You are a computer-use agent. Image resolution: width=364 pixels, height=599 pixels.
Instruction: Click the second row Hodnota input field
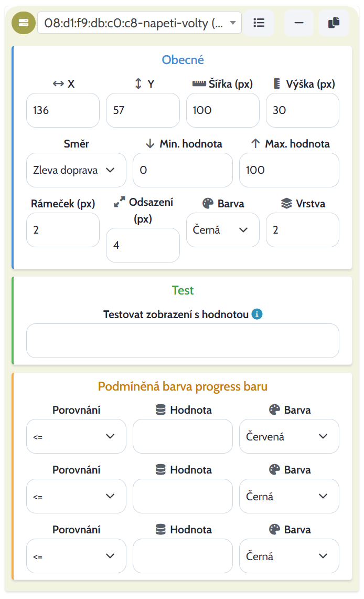[183, 496]
